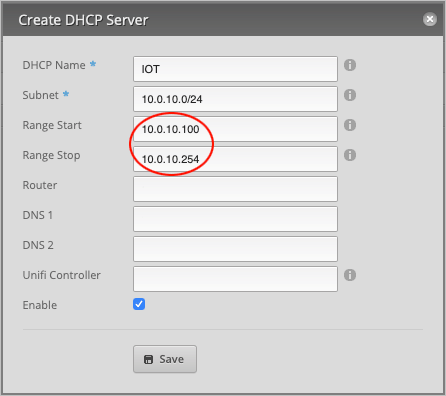This screenshot has width=446, height=396.
Task: Click the Router label
Action: (40, 185)
